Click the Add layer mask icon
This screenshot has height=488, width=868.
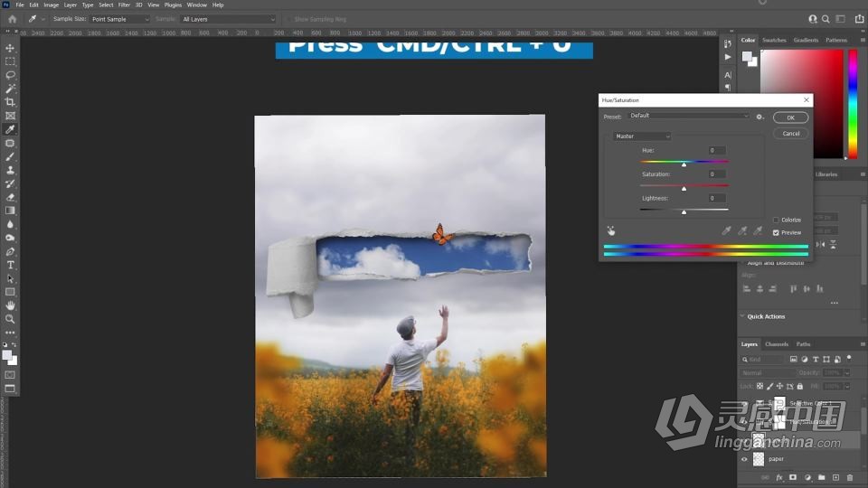coord(793,477)
